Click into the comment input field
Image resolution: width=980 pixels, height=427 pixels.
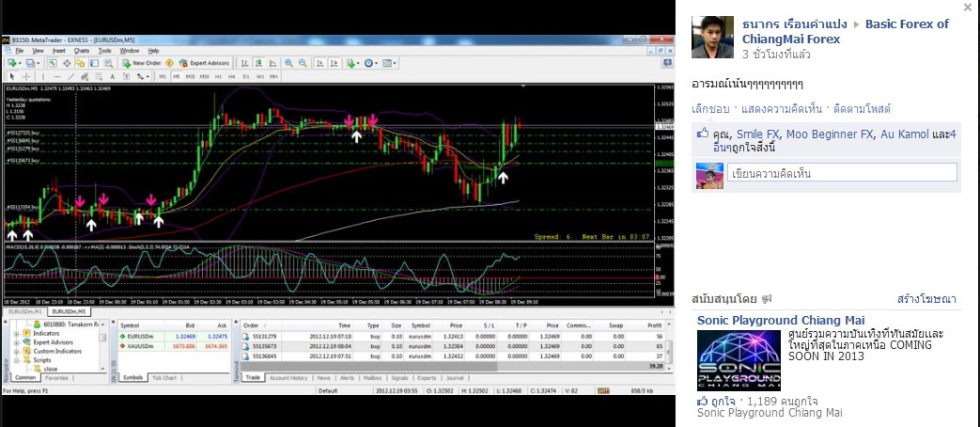pos(841,173)
